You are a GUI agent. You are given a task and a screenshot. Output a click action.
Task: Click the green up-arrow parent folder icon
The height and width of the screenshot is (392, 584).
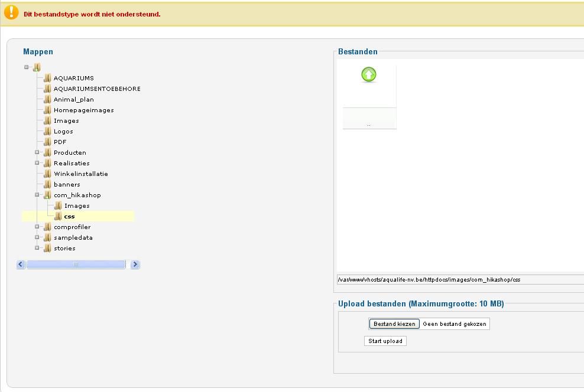pos(369,74)
